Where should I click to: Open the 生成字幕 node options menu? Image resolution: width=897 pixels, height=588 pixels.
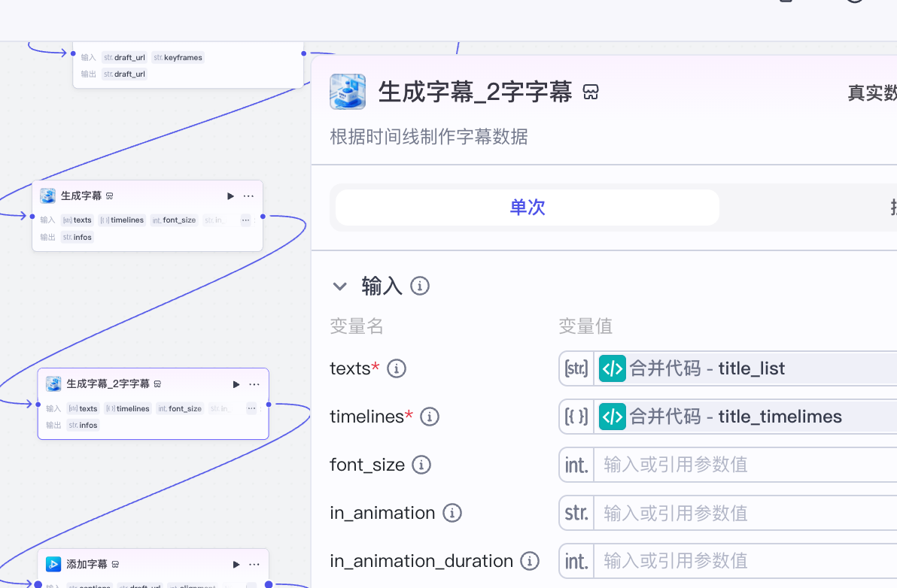click(248, 196)
